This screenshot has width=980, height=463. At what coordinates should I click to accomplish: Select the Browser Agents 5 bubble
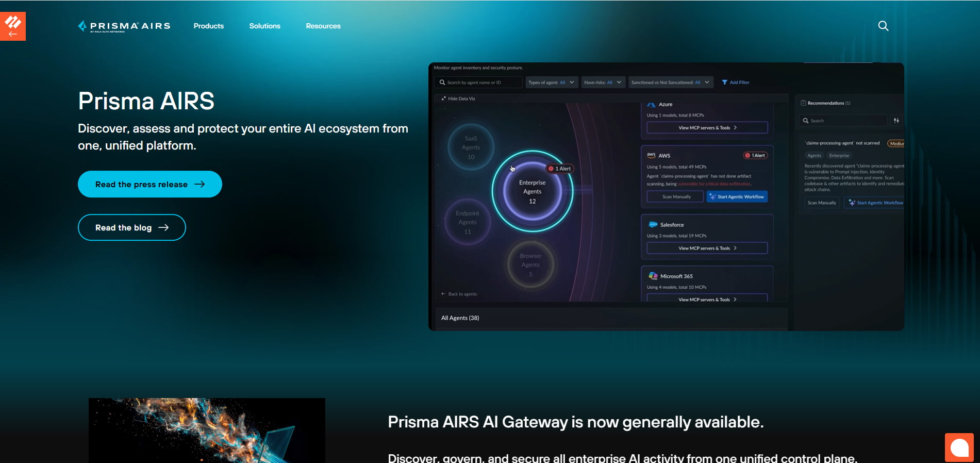pos(530,265)
